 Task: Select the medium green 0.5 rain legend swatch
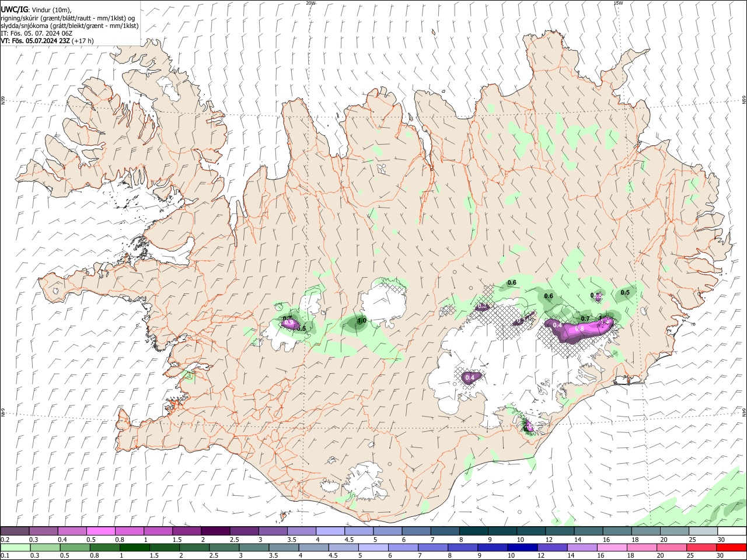pyautogui.click(x=75, y=547)
